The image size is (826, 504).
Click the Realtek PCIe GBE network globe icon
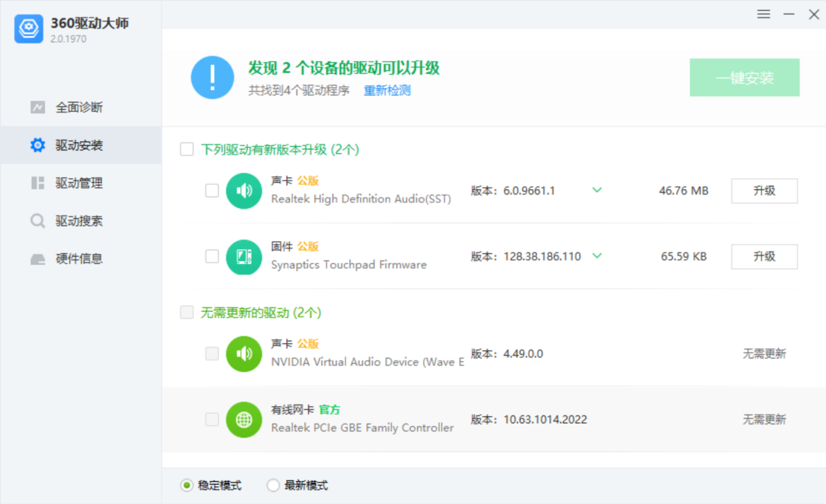click(x=244, y=420)
